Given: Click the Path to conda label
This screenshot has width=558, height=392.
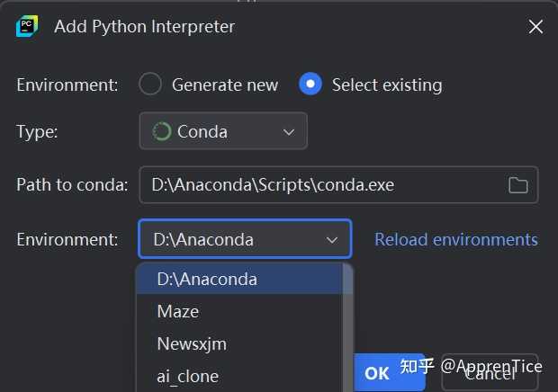Looking at the screenshot, I should coord(72,185).
